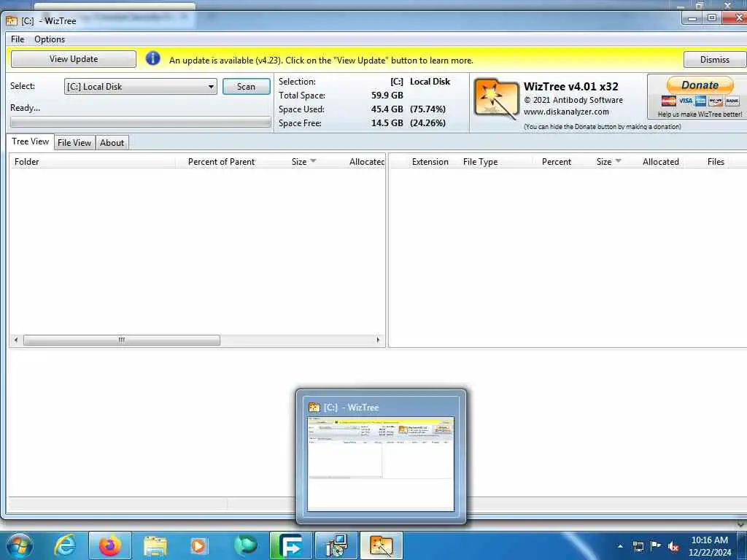Image resolution: width=747 pixels, height=560 pixels.
Task: Click the Space Free value 14.5 GB
Action: click(387, 122)
